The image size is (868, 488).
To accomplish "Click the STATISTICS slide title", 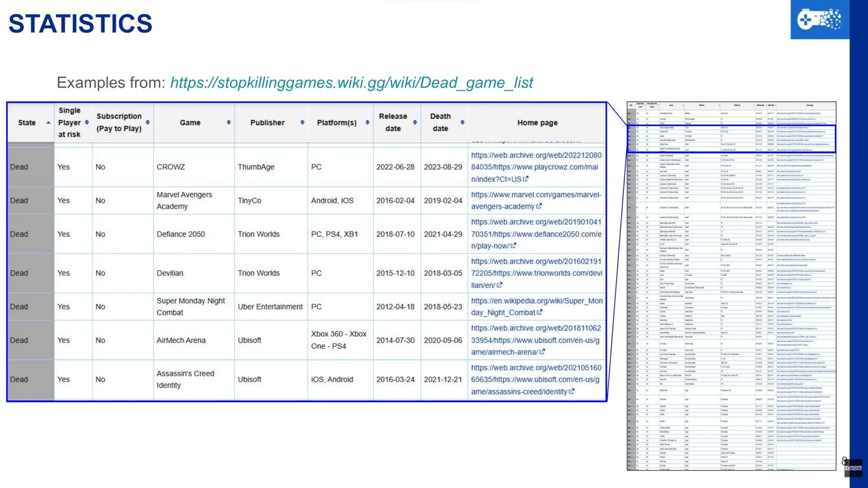I will pyautogui.click(x=80, y=23).
